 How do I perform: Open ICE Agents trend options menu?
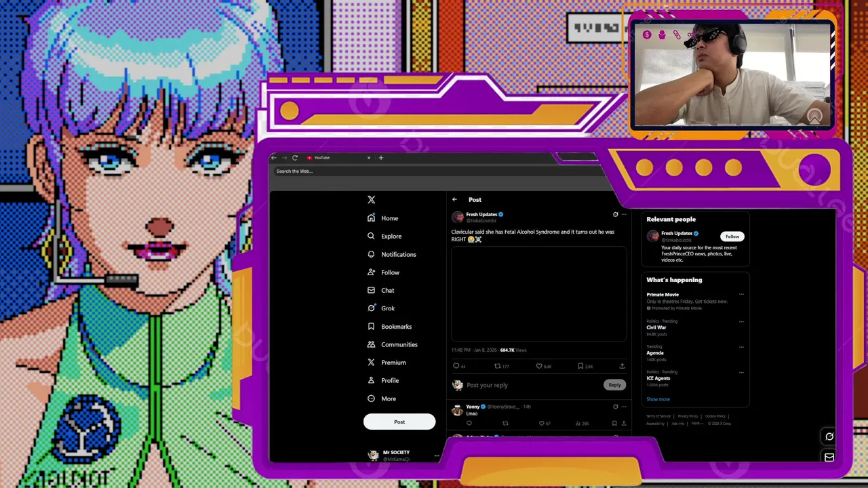[x=741, y=372]
